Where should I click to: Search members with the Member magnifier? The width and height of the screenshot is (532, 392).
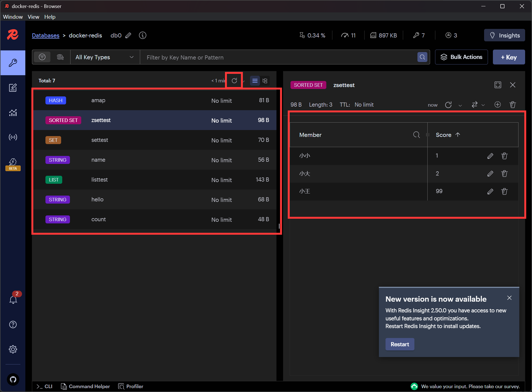[417, 135]
